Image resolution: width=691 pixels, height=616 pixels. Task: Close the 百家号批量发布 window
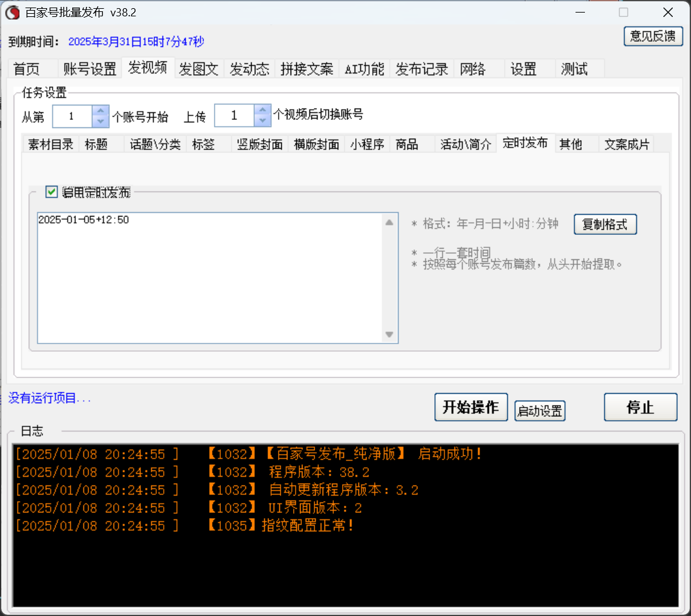pos(668,13)
